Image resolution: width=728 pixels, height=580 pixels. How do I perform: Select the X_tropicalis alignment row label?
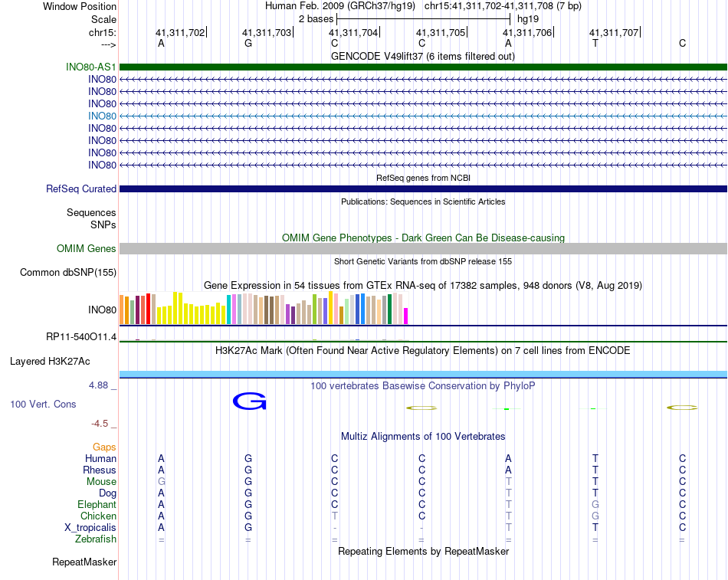(90, 528)
